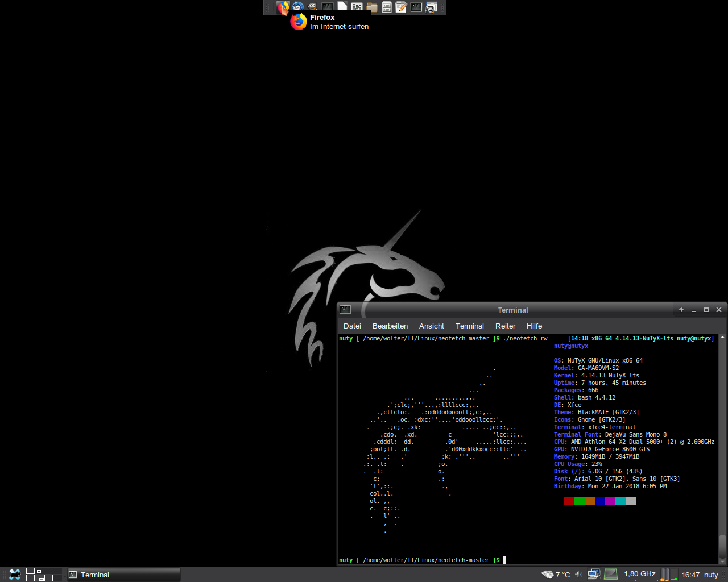This screenshot has height=582, width=728.
Task: Click the Kernel: 4.14.13-NuTyX-lts line
Action: (x=597, y=376)
